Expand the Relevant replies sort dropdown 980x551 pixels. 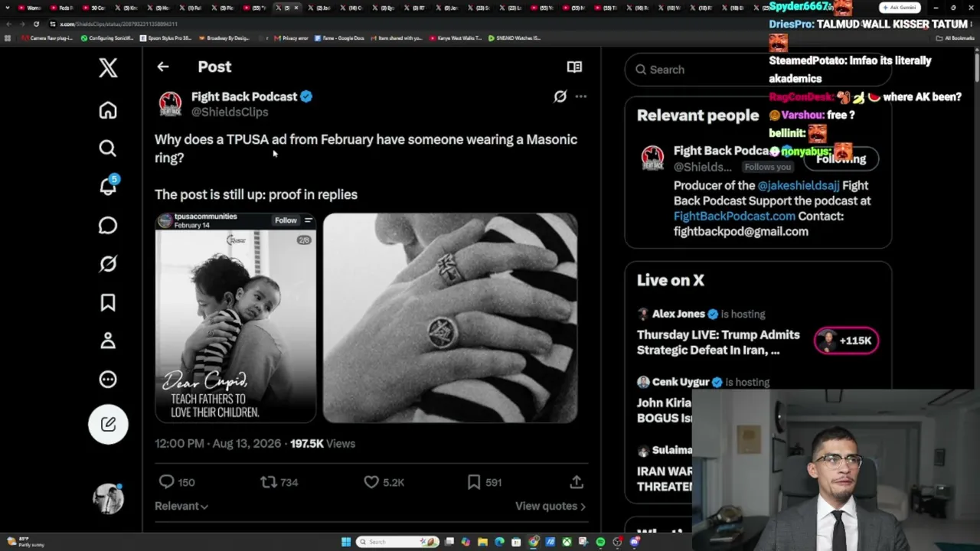click(181, 506)
